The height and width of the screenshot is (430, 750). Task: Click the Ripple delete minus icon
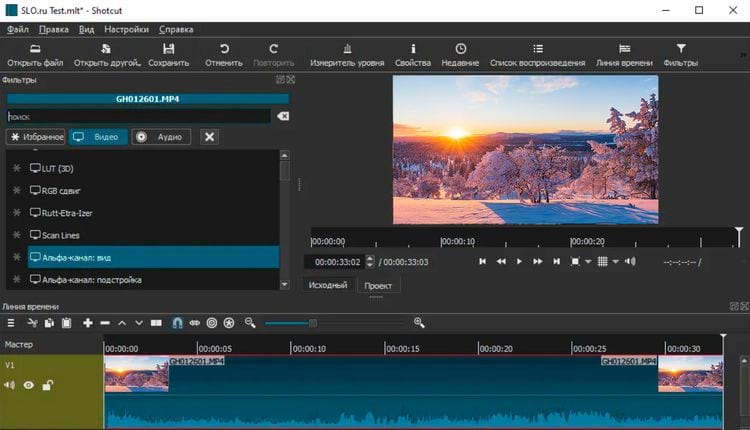coord(105,323)
